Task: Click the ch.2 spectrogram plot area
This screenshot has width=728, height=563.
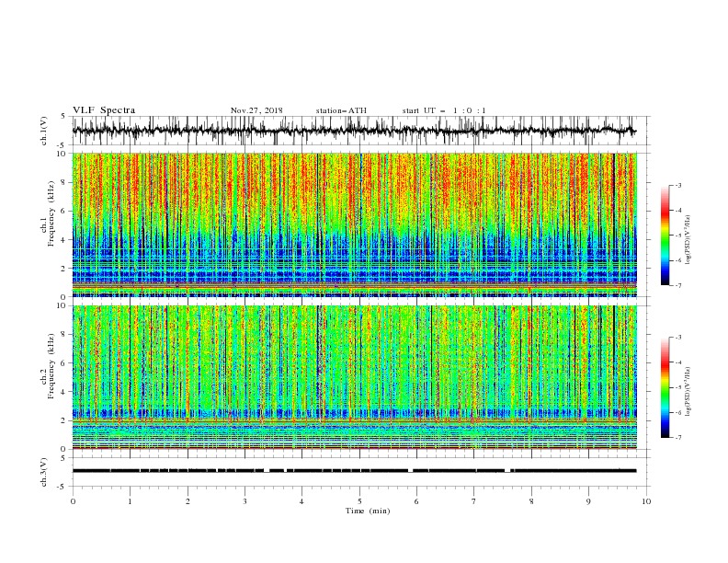Action: (354, 377)
